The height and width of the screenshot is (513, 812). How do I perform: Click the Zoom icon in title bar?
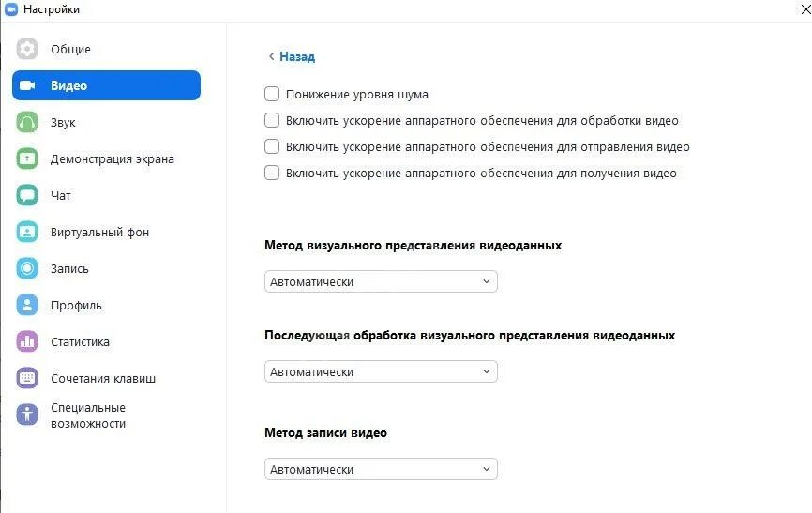point(11,9)
